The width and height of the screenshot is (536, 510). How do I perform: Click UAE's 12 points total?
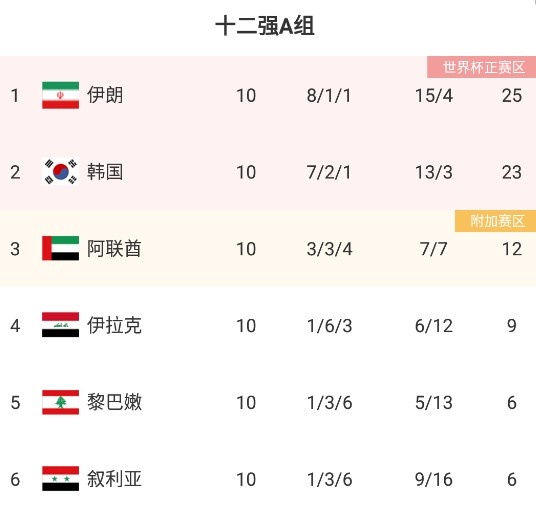512,249
